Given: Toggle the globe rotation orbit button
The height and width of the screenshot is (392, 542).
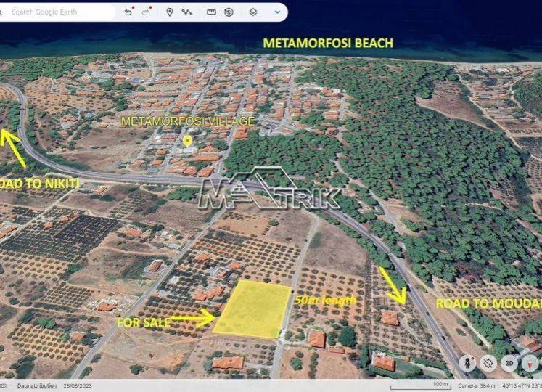Looking at the screenshot, I should tap(488, 363).
